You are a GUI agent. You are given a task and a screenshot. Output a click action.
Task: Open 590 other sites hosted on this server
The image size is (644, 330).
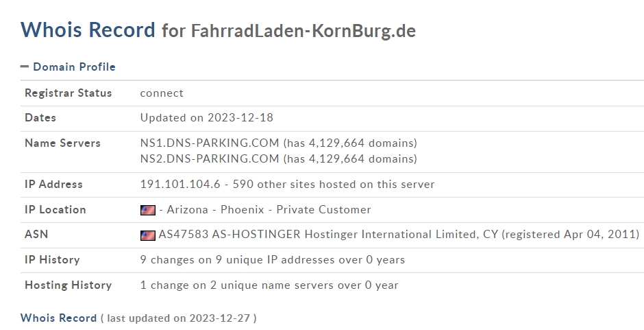click(334, 185)
